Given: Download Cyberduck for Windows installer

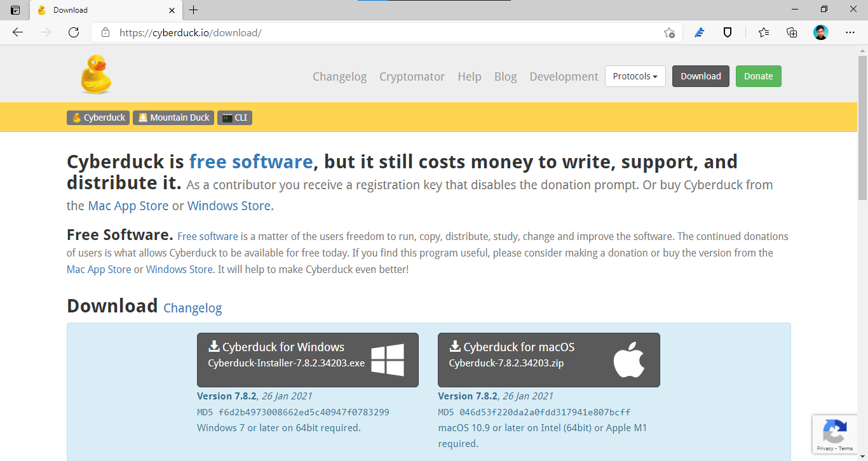Looking at the screenshot, I should point(308,360).
